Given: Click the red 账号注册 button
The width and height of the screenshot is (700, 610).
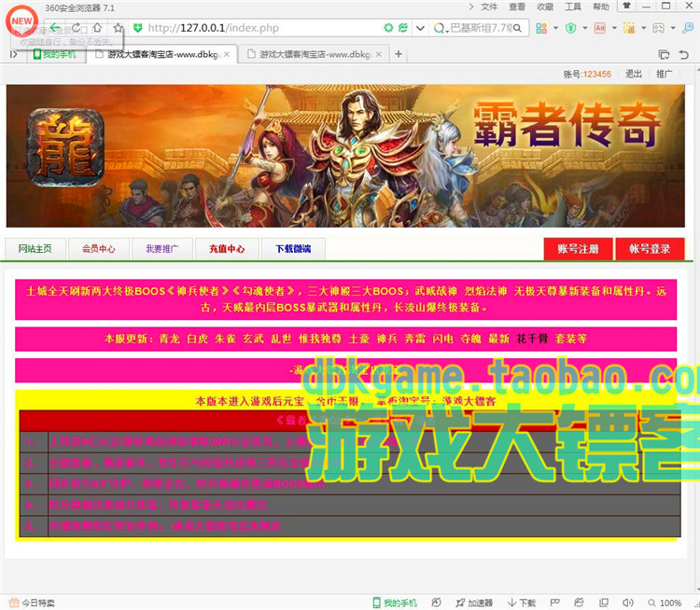Looking at the screenshot, I should point(578,249).
